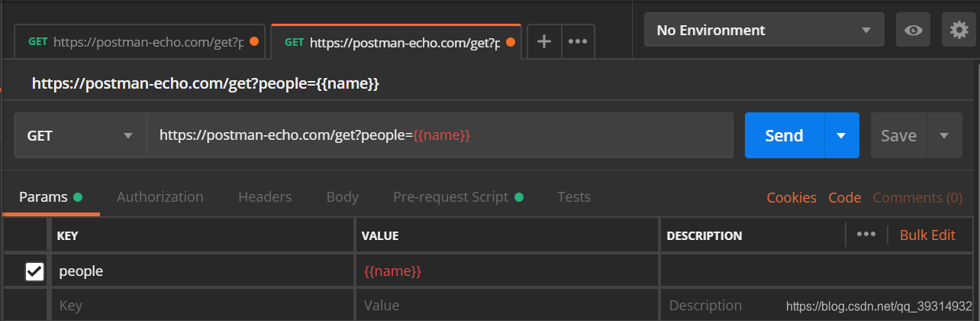Send the request
The image size is (980, 321).
pos(785,135)
